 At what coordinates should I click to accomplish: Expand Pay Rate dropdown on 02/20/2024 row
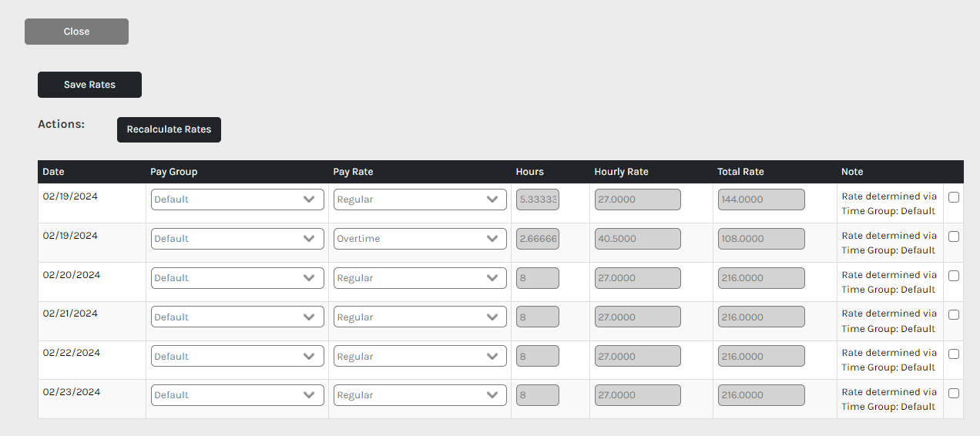(x=420, y=278)
